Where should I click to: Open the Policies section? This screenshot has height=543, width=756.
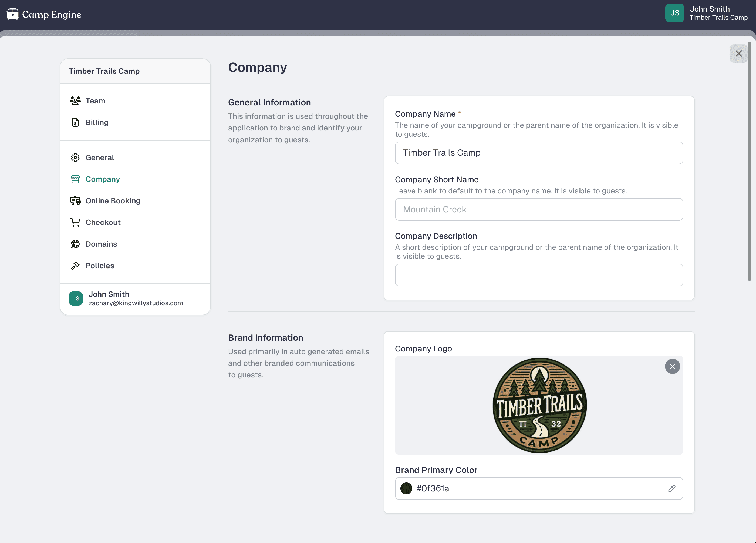100,266
